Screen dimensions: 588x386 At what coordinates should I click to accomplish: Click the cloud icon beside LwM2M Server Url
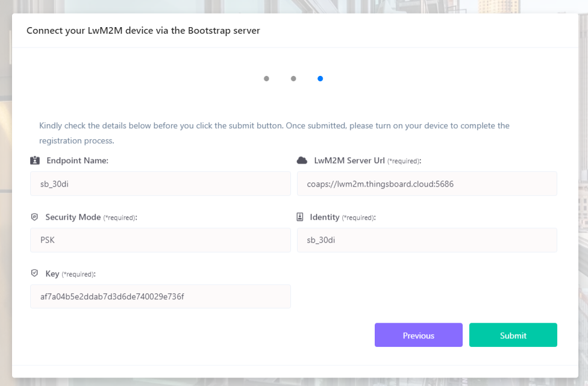click(302, 161)
